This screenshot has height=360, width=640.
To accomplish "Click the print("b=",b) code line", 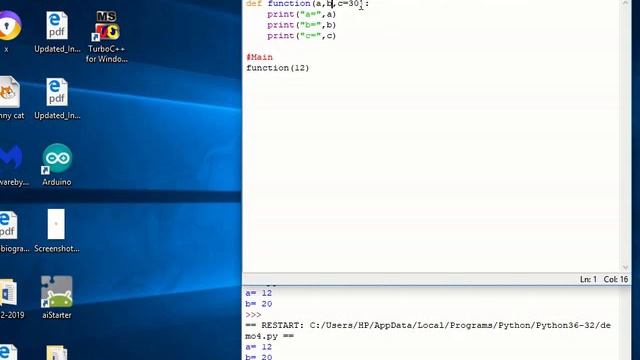I will click(x=301, y=25).
